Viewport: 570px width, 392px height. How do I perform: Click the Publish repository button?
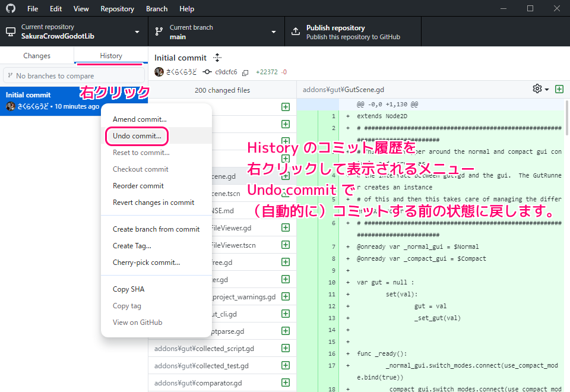(x=353, y=31)
